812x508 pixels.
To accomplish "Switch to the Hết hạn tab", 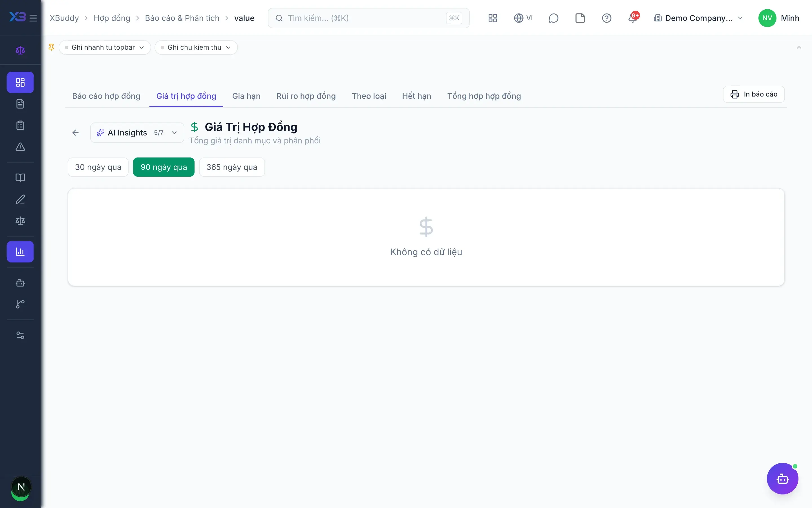I will (416, 96).
